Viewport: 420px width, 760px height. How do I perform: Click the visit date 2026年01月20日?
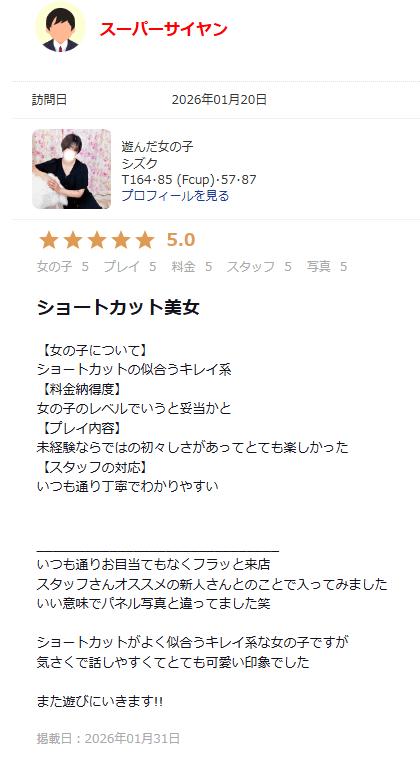click(x=219, y=100)
